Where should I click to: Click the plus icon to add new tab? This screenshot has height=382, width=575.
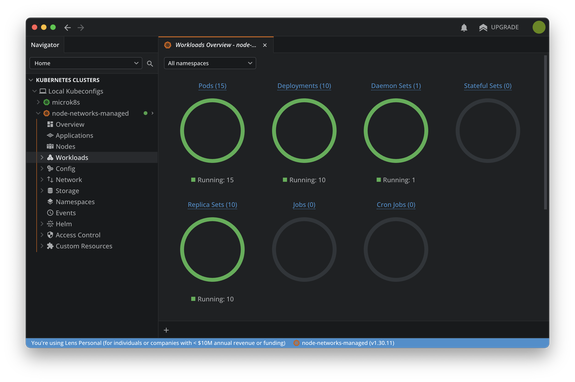166,330
